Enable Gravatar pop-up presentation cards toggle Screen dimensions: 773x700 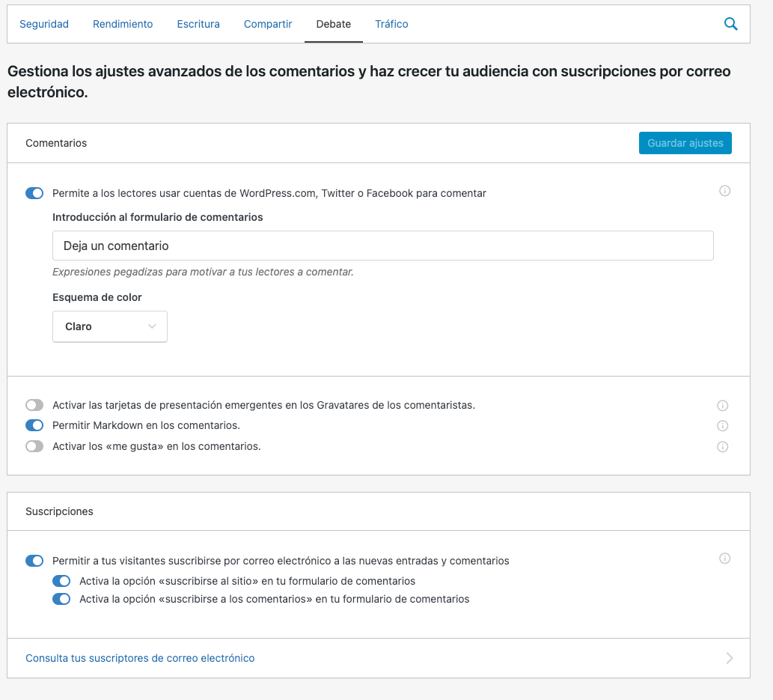pos(34,405)
